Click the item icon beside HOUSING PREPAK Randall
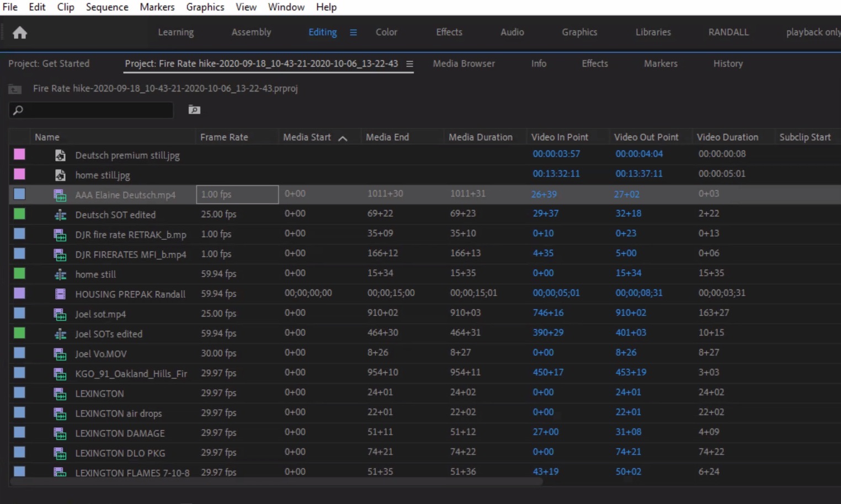This screenshot has width=841, height=504. click(x=60, y=293)
